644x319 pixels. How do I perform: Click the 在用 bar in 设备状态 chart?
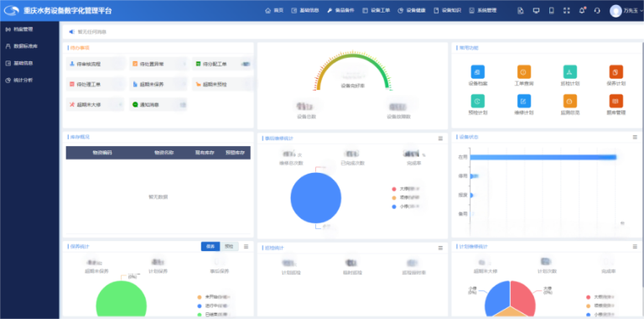(543, 157)
